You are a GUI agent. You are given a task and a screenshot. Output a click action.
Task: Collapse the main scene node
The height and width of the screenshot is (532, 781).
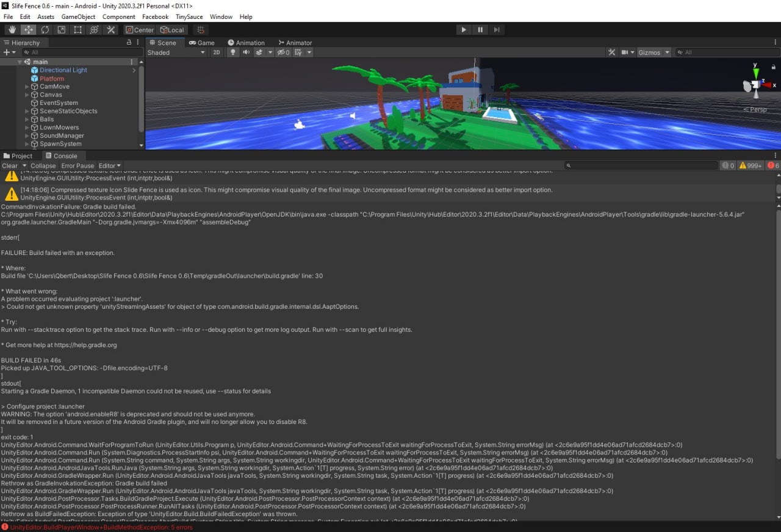(20, 62)
